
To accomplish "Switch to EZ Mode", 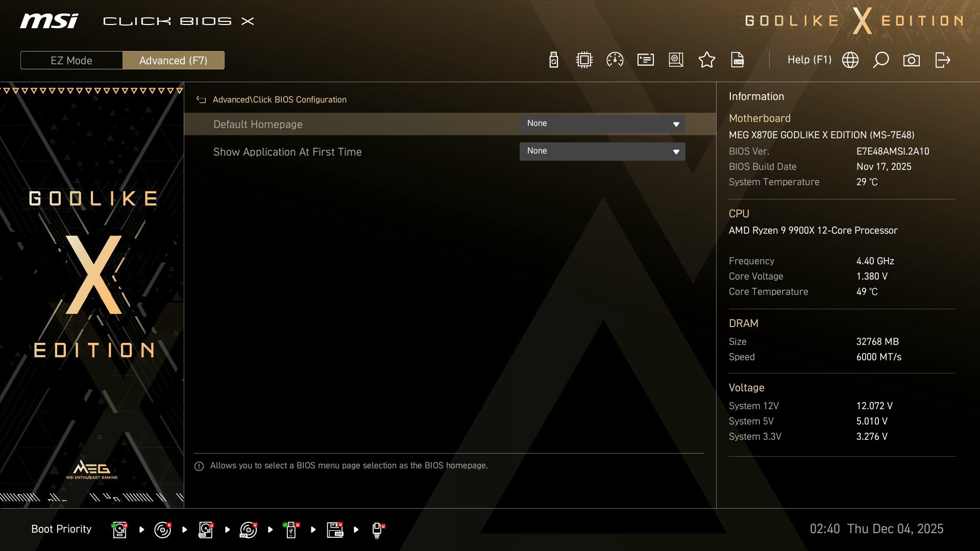I will pyautogui.click(x=71, y=60).
